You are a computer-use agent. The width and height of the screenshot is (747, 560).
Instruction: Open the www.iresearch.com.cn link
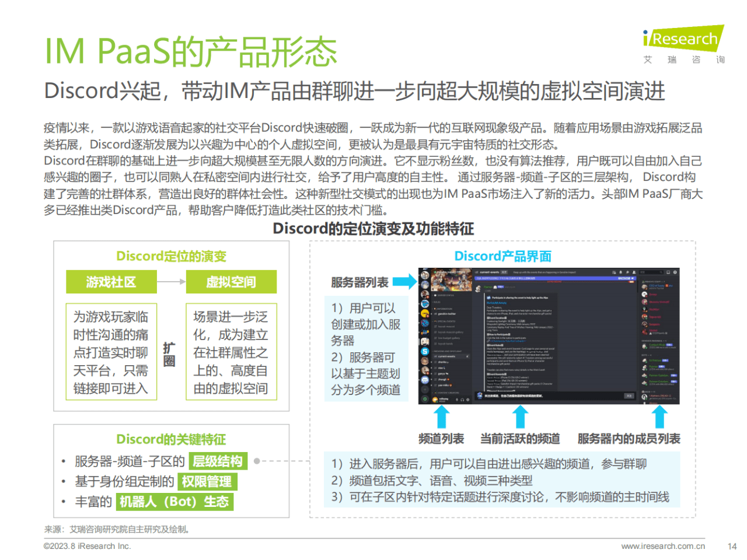point(663,546)
